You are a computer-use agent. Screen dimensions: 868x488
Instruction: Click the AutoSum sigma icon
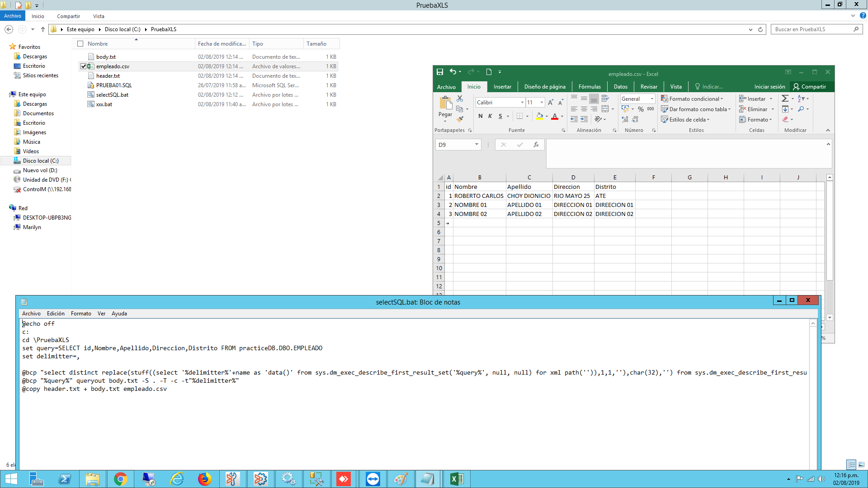[785, 99]
